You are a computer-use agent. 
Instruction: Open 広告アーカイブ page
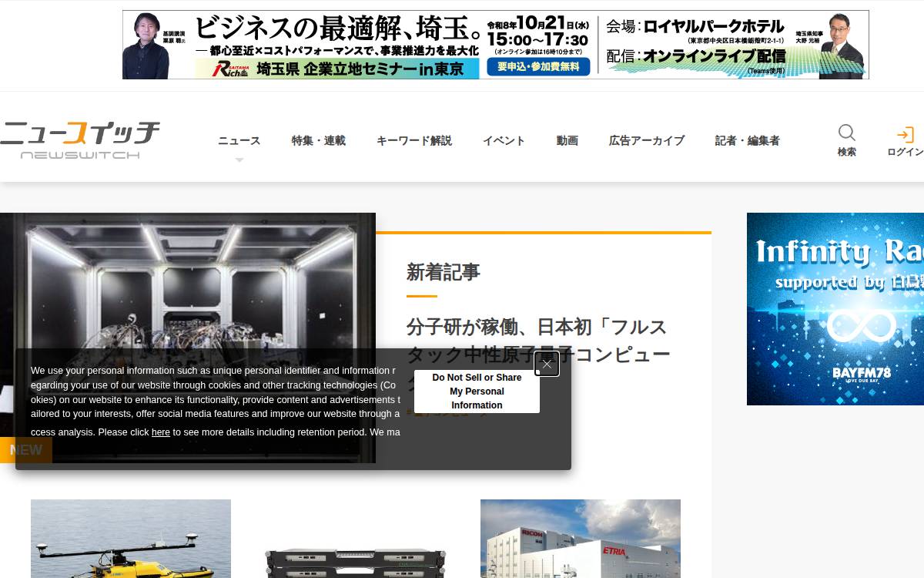point(647,140)
